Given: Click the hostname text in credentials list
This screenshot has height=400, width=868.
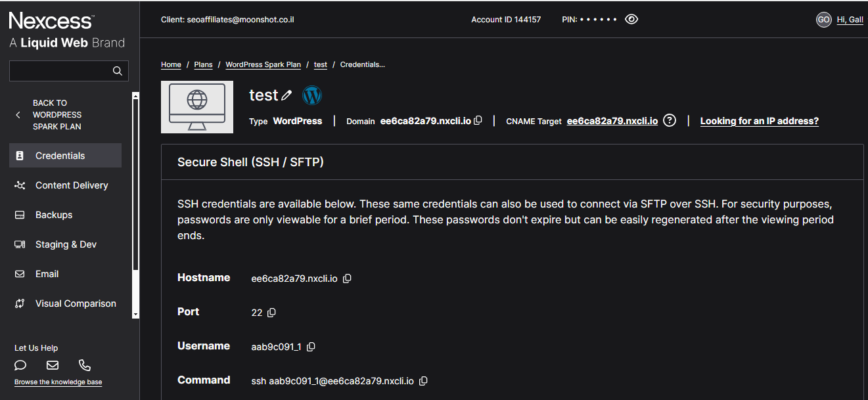Looking at the screenshot, I should [x=294, y=278].
